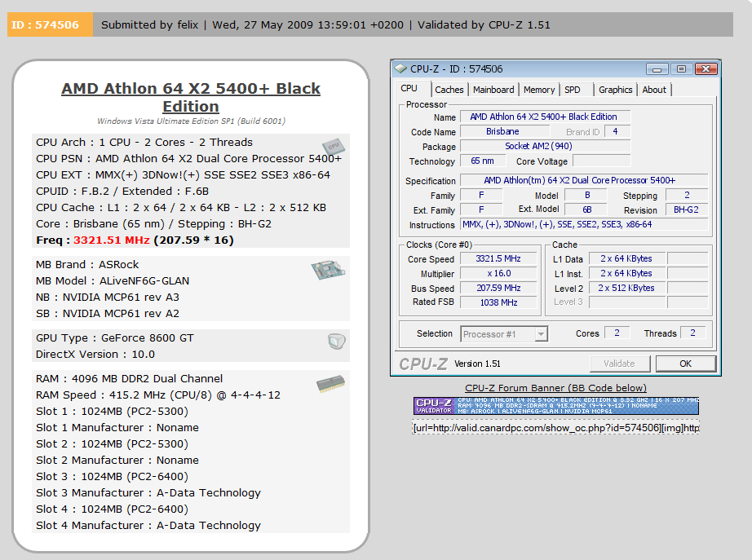Click the DirectX Version : 10.0 line
Viewport: 752px width, 560px height.
click(95, 355)
